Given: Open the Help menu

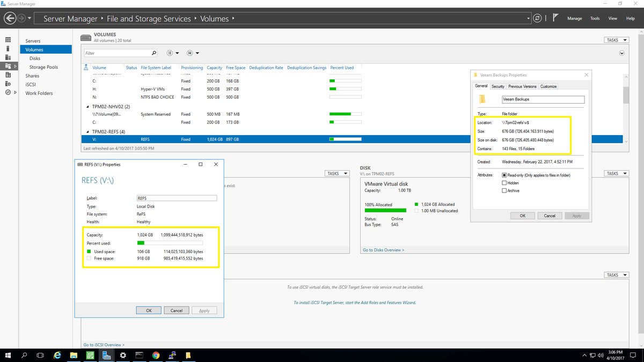Looking at the screenshot, I should pyautogui.click(x=630, y=19).
